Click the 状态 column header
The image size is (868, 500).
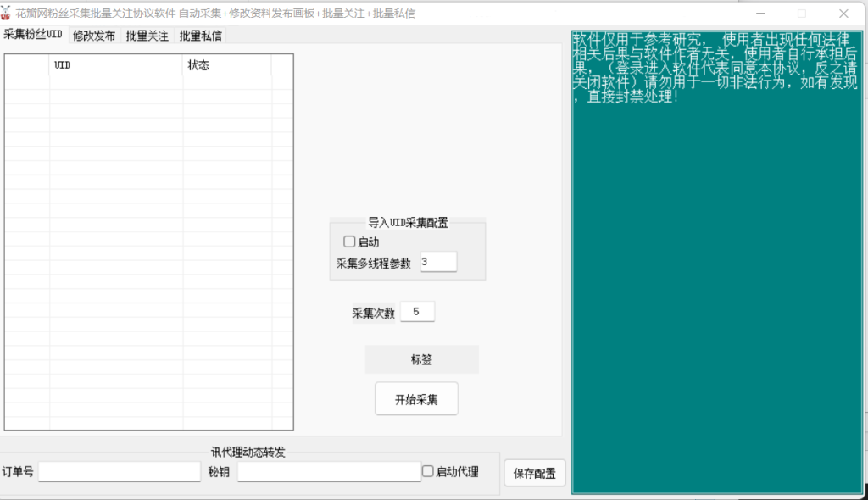(226, 65)
